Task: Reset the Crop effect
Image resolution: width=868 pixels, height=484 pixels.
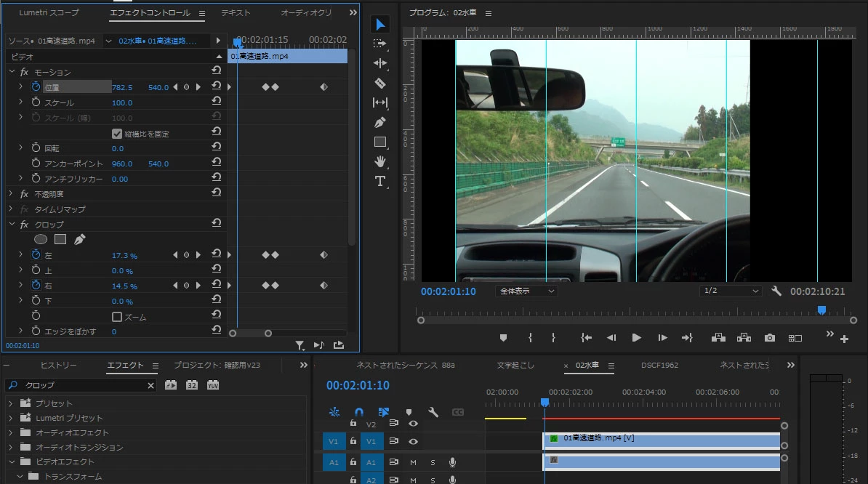Action: click(x=217, y=222)
